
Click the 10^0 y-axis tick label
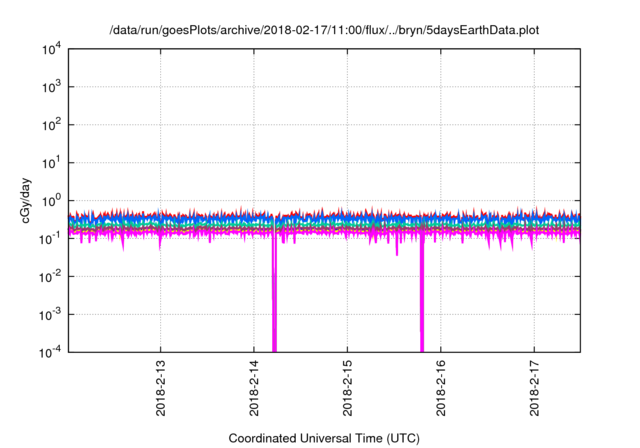[51, 201]
